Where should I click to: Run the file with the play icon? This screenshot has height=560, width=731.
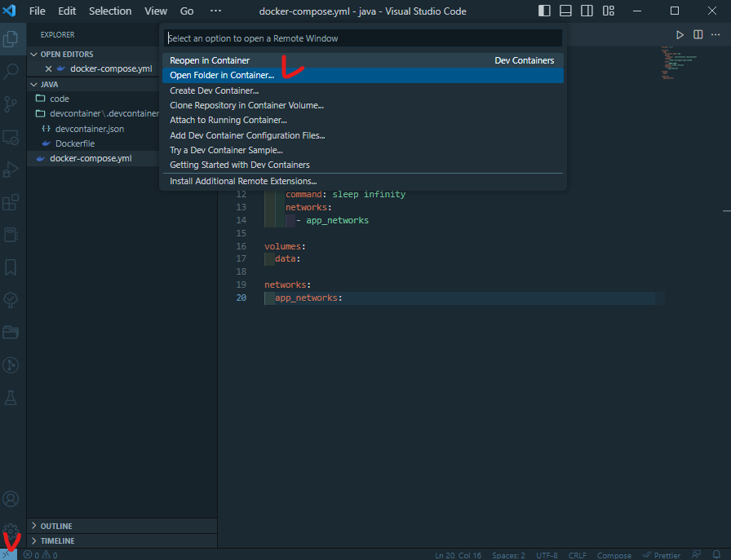(680, 35)
